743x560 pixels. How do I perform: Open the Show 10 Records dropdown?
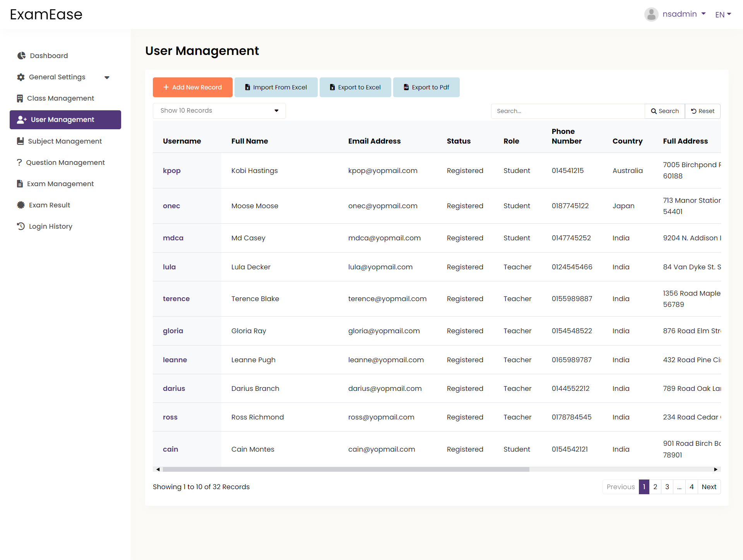click(219, 111)
